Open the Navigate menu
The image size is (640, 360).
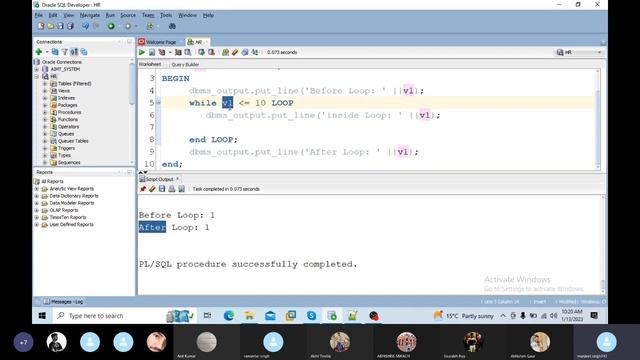pos(90,15)
